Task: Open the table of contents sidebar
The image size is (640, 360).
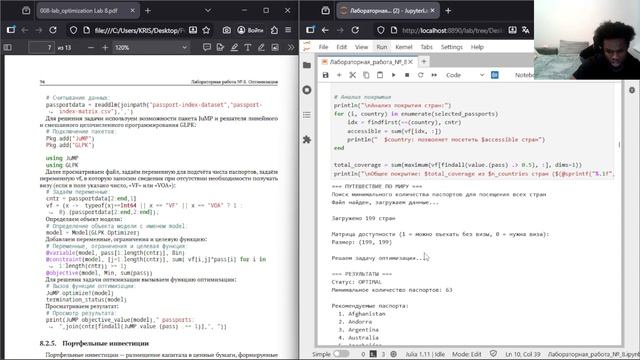Action: point(307,115)
